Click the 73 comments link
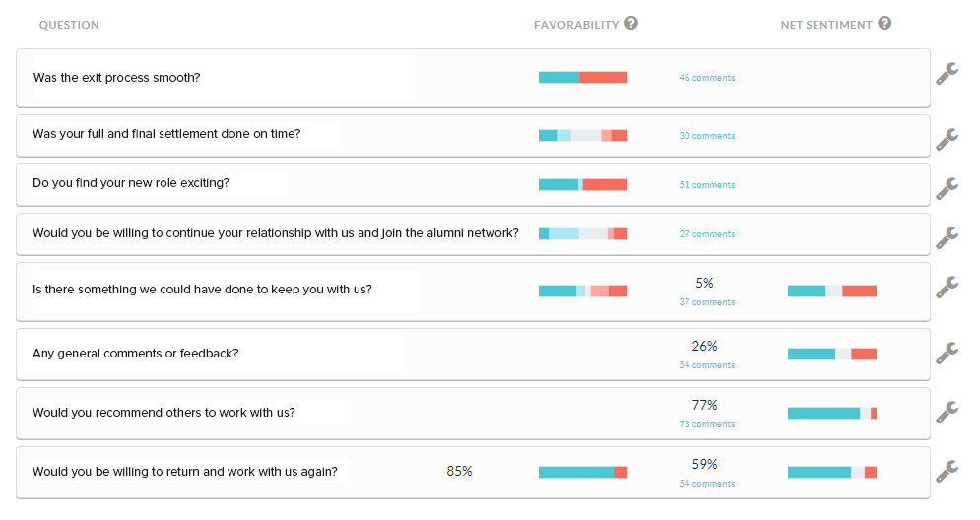 click(706, 424)
